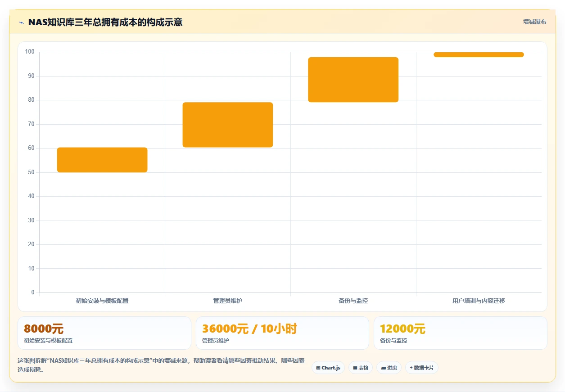Click x-axis label 管理员维护
Image resolution: width=565 pixels, height=392 pixels.
(228, 301)
